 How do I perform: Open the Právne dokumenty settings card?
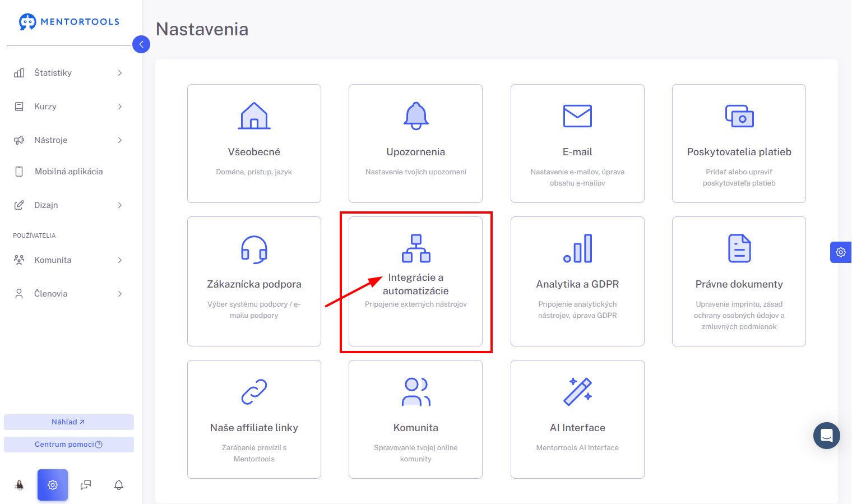point(739,281)
